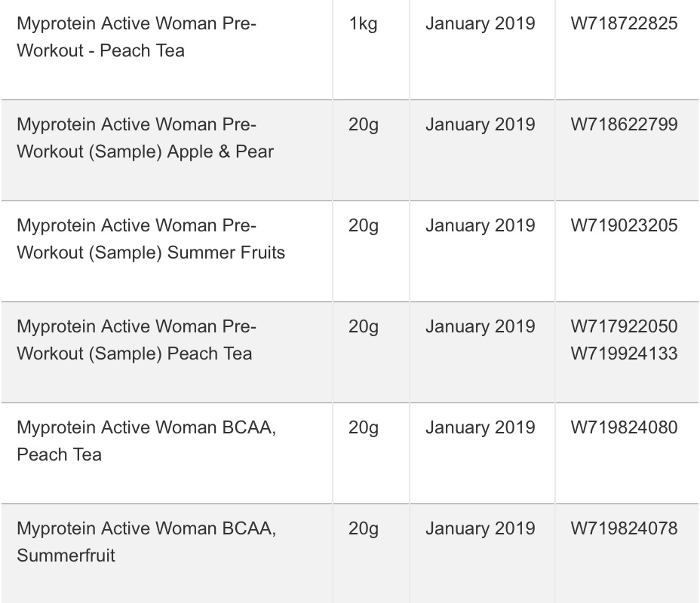700x603 pixels.
Task: Click the January 2019 date beside W718722825
Action: tap(480, 23)
